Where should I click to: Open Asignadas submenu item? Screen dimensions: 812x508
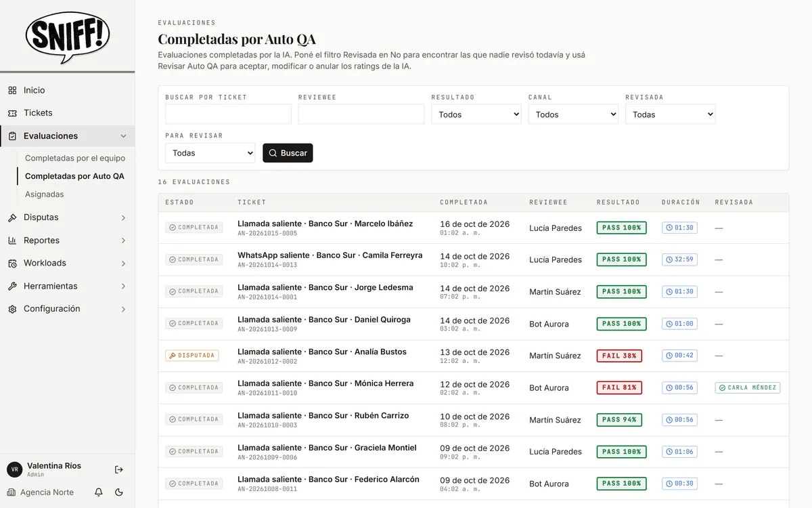coord(45,194)
